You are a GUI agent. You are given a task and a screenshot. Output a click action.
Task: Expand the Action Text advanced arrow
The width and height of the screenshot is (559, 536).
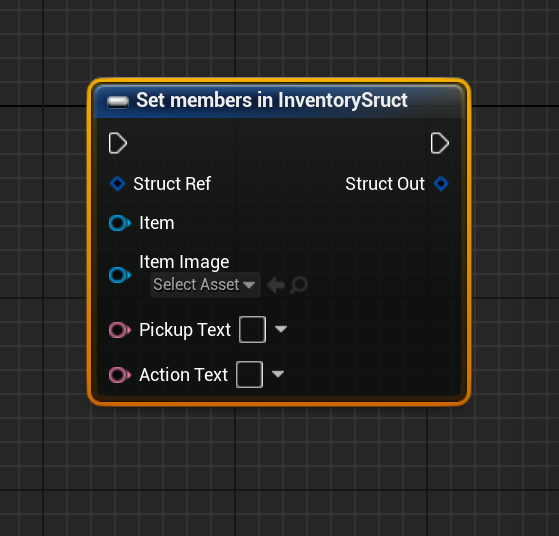(278, 374)
